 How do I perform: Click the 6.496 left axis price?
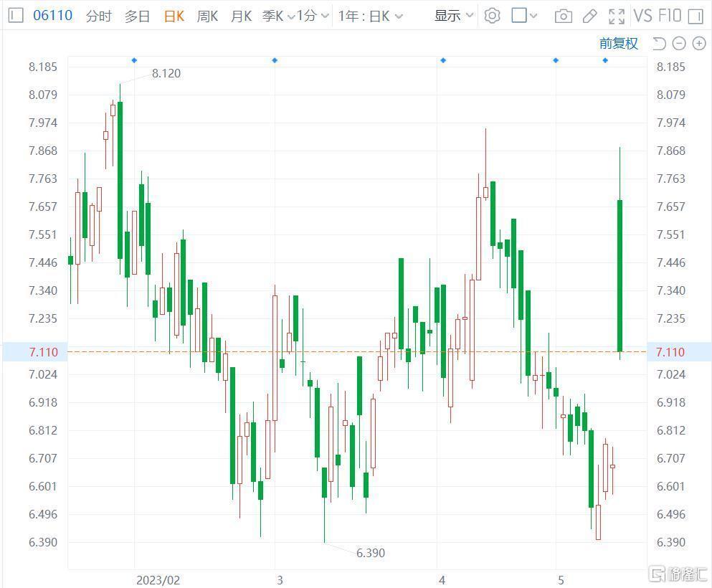pos(43,514)
